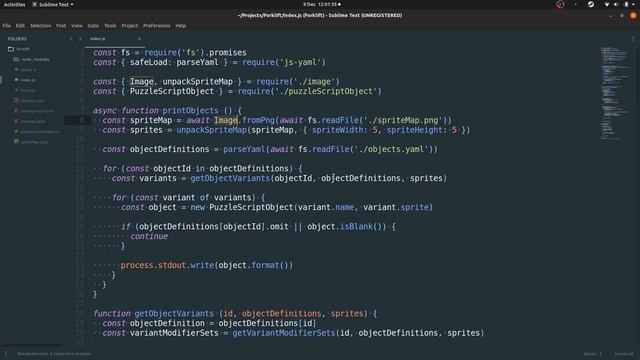Open the tab options dropdown at far right

coord(633,39)
